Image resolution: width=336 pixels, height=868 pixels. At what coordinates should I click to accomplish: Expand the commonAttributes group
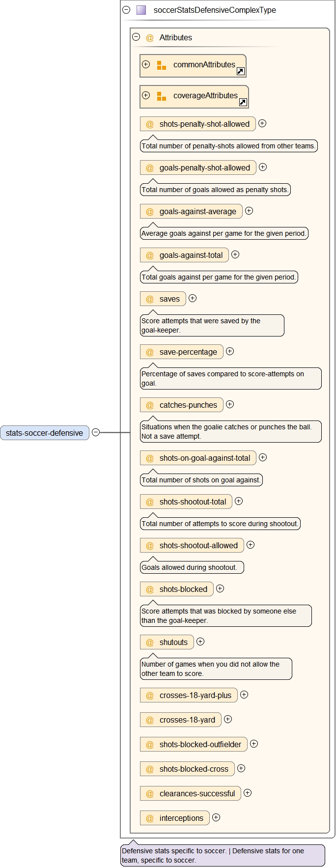coord(146,64)
